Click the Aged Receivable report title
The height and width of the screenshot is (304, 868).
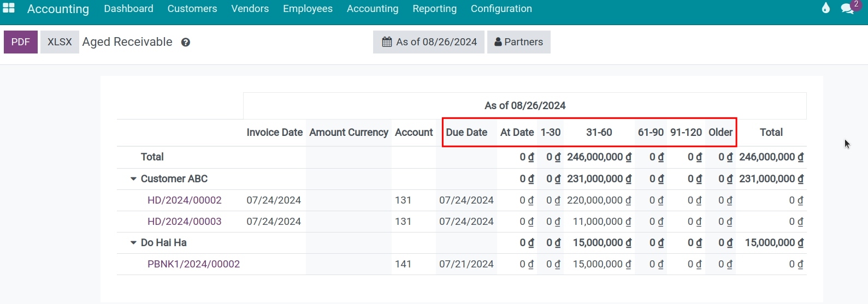tap(127, 42)
